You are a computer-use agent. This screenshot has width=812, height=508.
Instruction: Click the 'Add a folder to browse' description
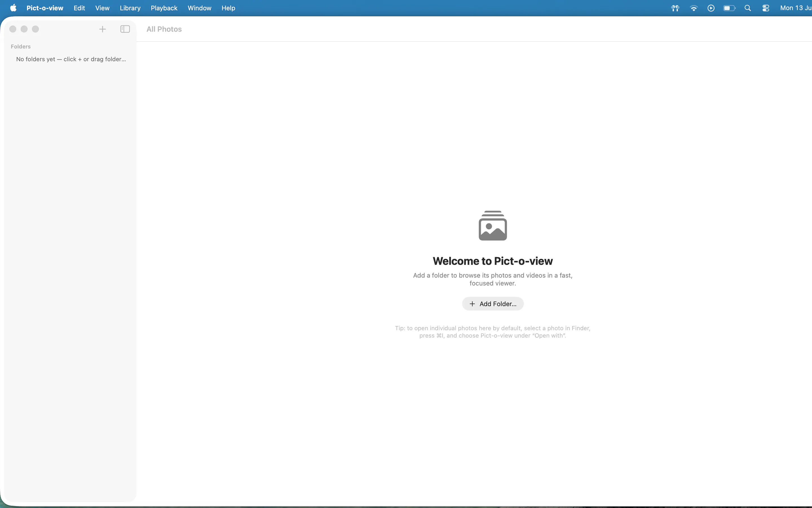pyautogui.click(x=493, y=279)
